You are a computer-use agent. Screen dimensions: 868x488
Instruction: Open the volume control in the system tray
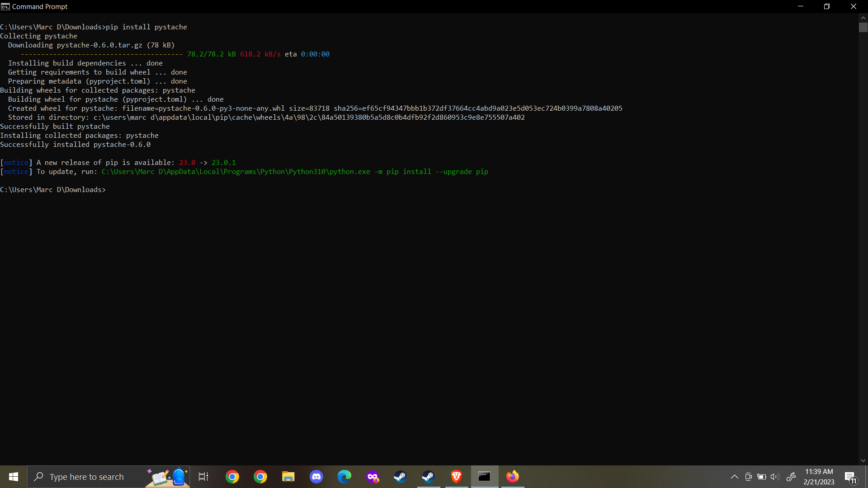[775, 477]
